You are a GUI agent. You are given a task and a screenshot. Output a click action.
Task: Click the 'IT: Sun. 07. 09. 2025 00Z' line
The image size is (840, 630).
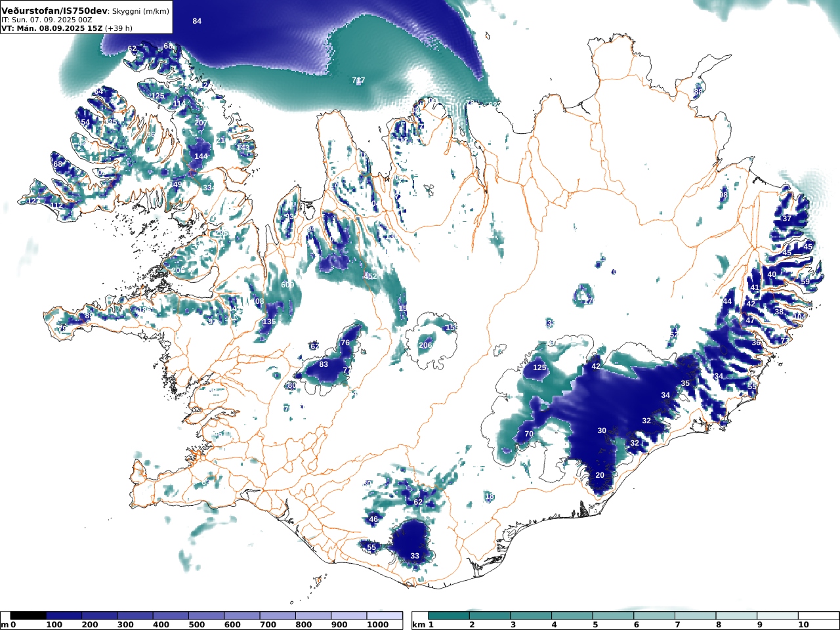(x=47, y=20)
